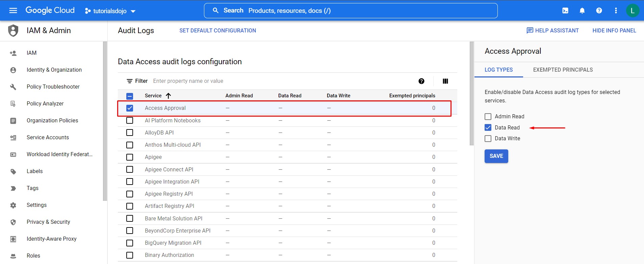Viewport: 644px width, 264px height.
Task: Click the Labels tag sidebar icon
Action: coord(13,171)
